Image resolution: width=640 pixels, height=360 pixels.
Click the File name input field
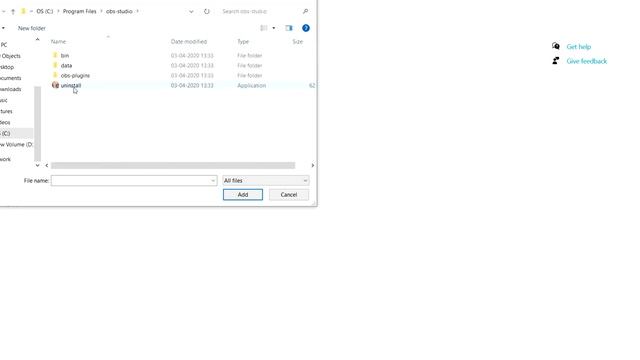134,180
